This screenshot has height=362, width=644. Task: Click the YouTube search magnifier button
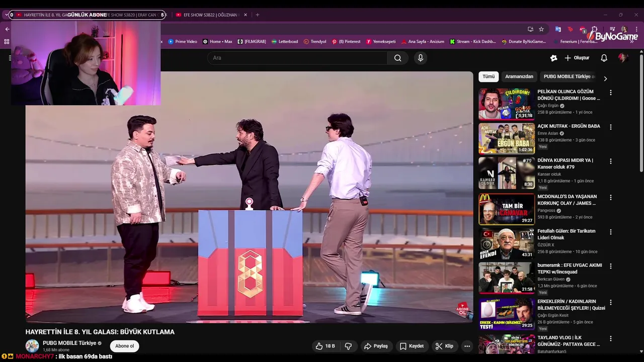(398, 58)
